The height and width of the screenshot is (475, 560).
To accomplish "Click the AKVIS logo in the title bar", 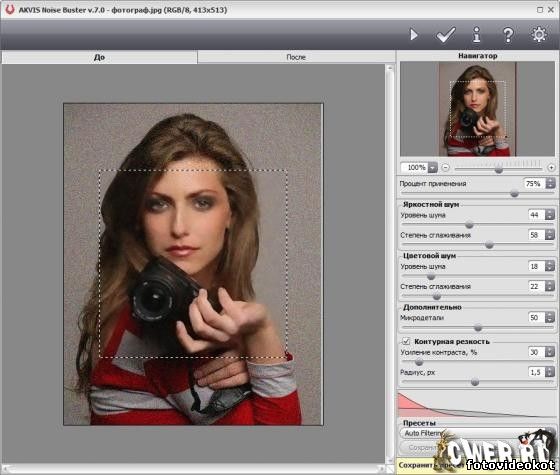I will 9,9.
